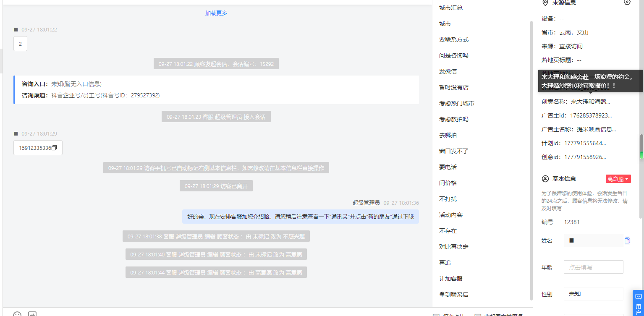
Task: Click 计划id value 177791555644...
Action: click(x=585, y=143)
